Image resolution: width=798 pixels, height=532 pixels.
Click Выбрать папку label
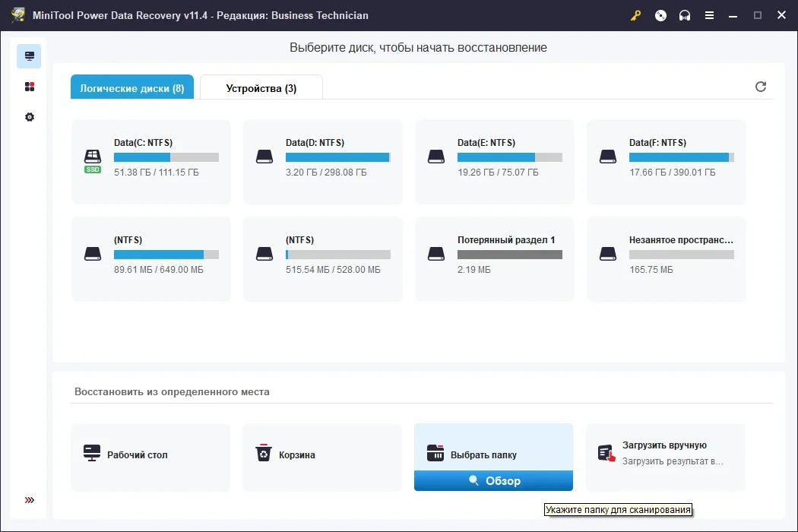tap(483, 454)
